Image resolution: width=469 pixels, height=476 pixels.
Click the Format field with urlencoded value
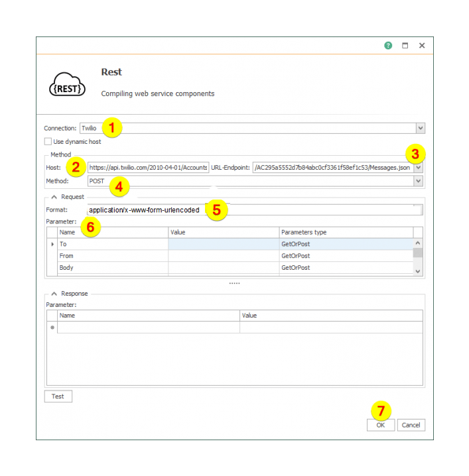(x=252, y=210)
